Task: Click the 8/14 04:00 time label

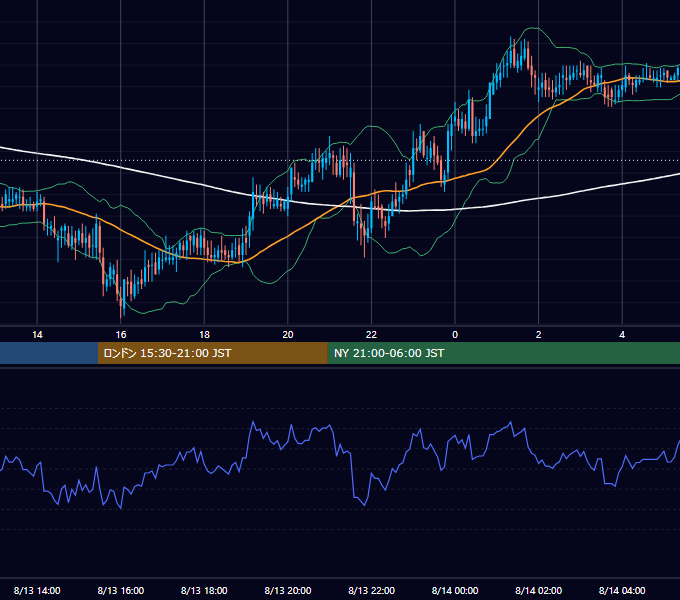Action: click(622, 590)
